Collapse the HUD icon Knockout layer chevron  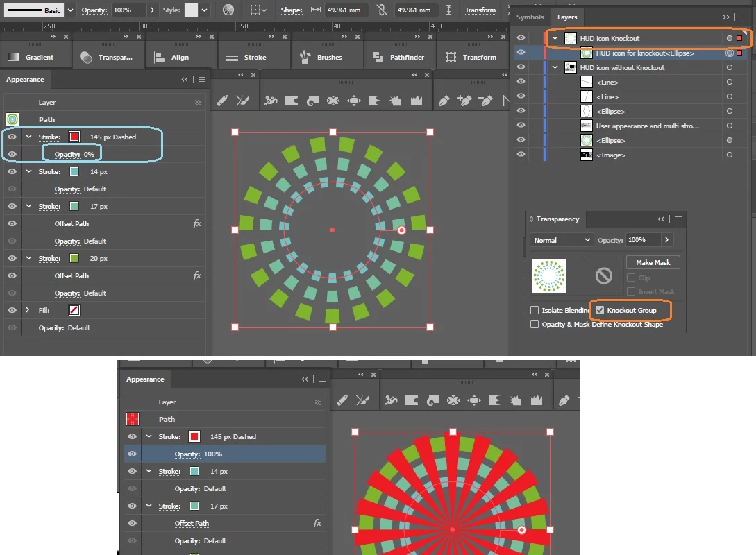tap(555, 38)
